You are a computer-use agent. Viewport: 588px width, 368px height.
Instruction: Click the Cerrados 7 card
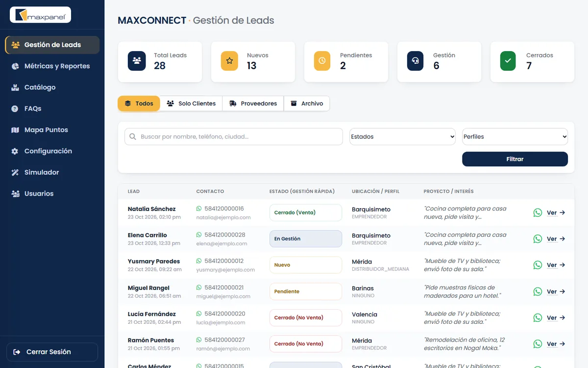[532, 61]
